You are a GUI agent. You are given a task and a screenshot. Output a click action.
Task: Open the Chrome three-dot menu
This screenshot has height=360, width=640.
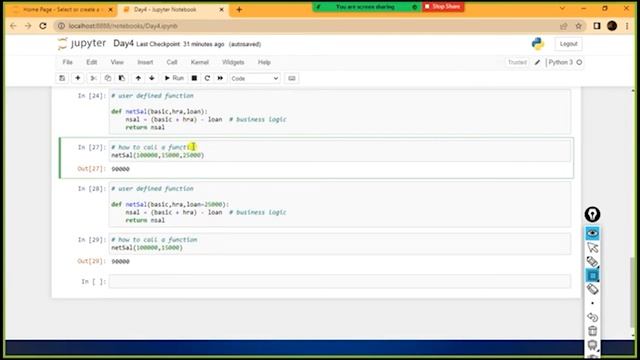[627, 26]
